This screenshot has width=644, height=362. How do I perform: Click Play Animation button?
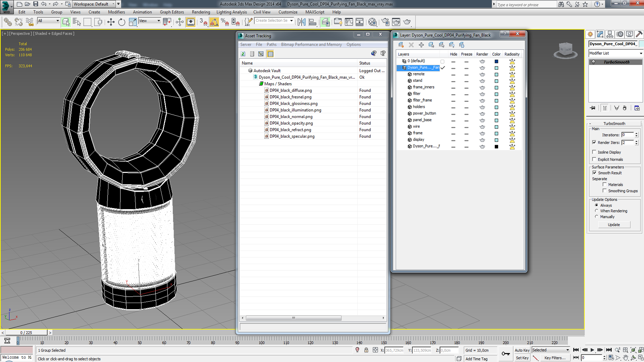coord(592,350)
